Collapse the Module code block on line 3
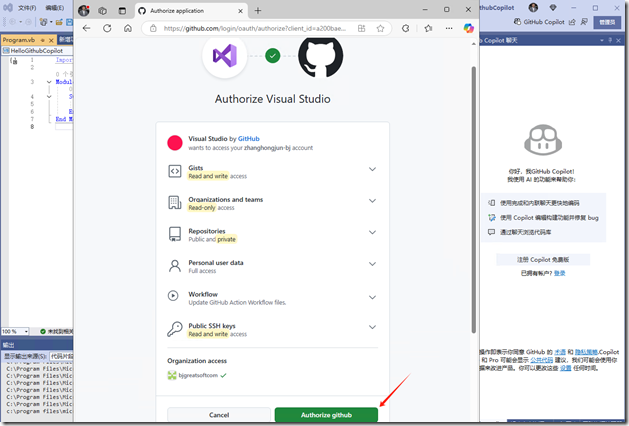Viewport: 629px width, 426px height. (x=49, y=82)
